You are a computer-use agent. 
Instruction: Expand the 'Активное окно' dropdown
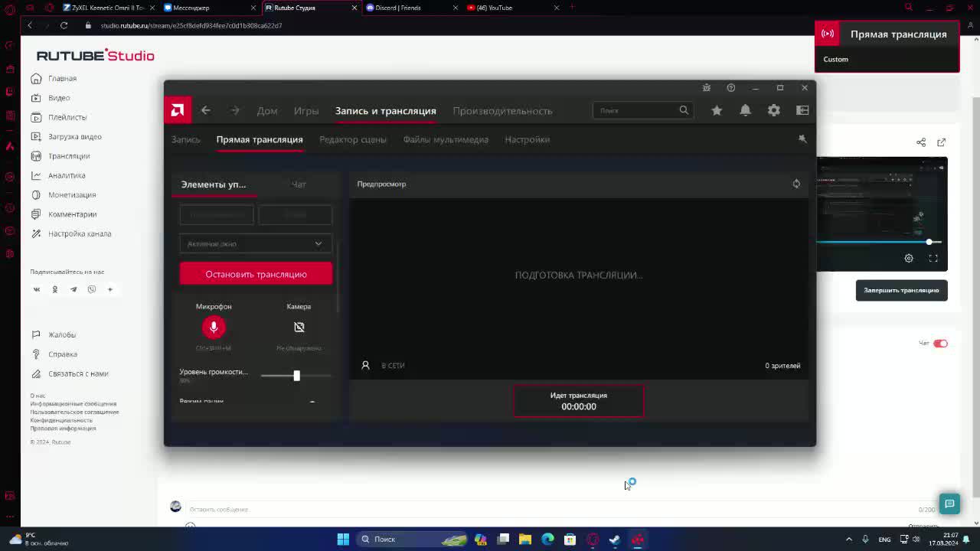point(256,243)
